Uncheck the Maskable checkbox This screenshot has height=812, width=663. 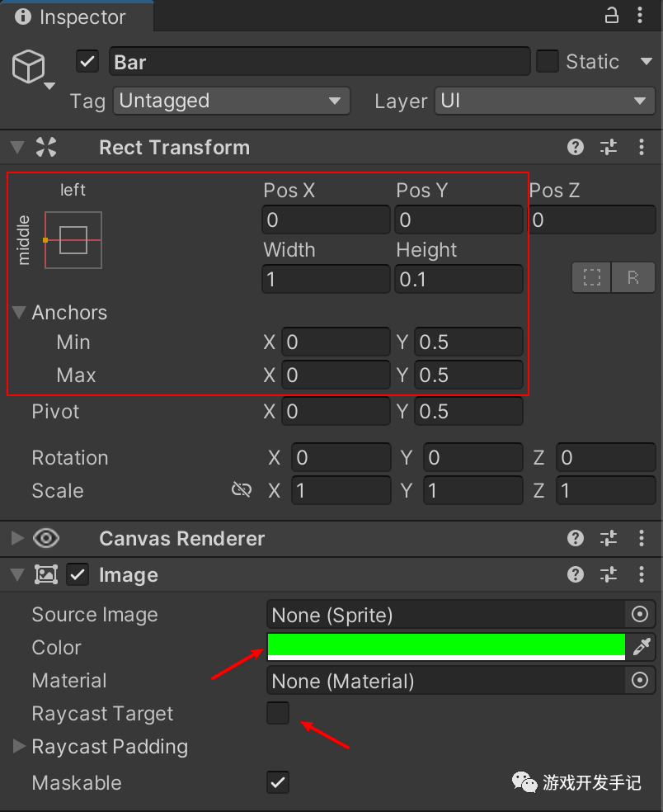point(278,782)
